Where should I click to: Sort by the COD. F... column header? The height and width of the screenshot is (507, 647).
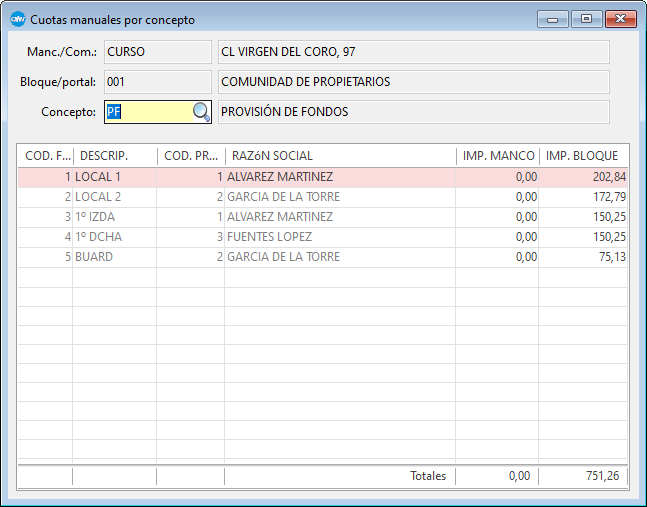click(45, 156)
